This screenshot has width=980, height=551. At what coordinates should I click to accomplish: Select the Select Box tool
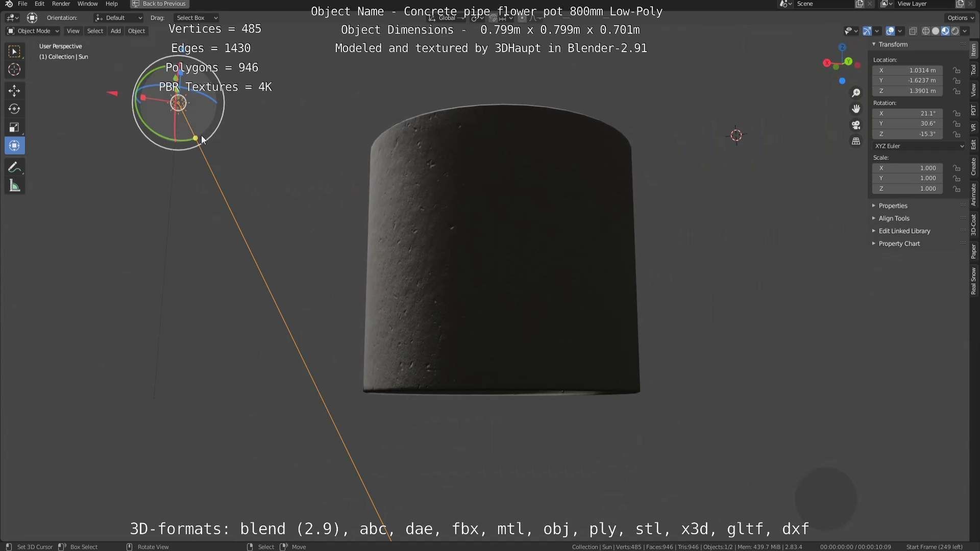[x=14, y=51]
